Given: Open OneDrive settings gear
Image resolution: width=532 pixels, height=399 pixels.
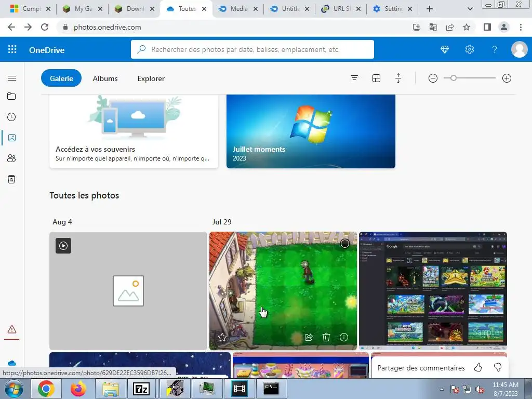Looking at the screenshot, I should 470,49.
